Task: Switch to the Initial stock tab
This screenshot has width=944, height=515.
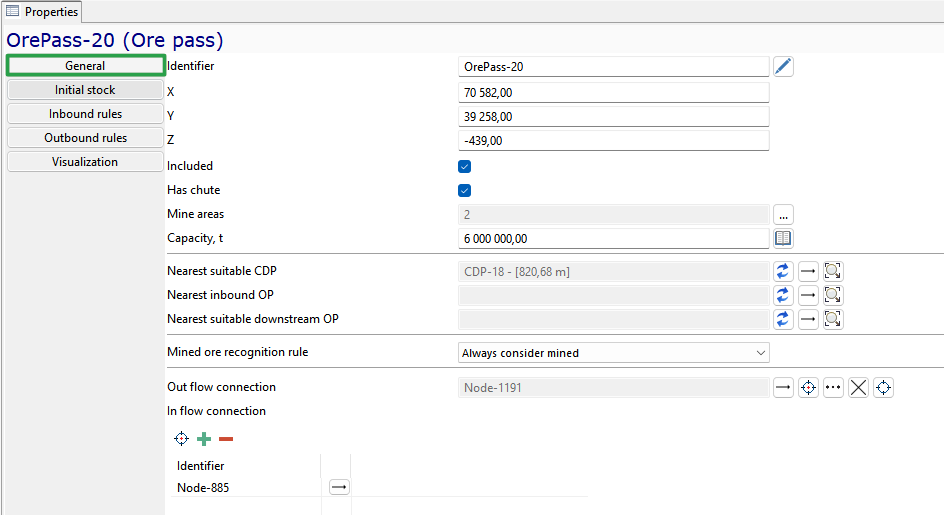Action: coord(85,90)
